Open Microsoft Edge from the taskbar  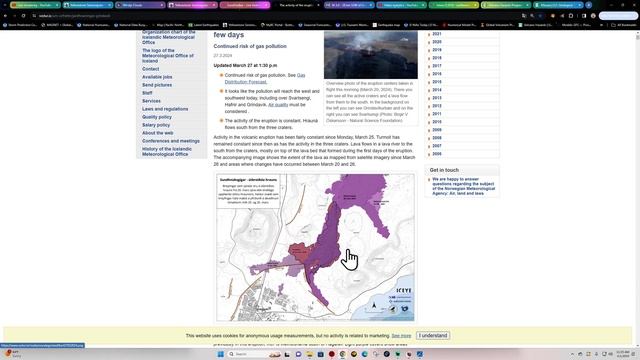coord(364,354)
